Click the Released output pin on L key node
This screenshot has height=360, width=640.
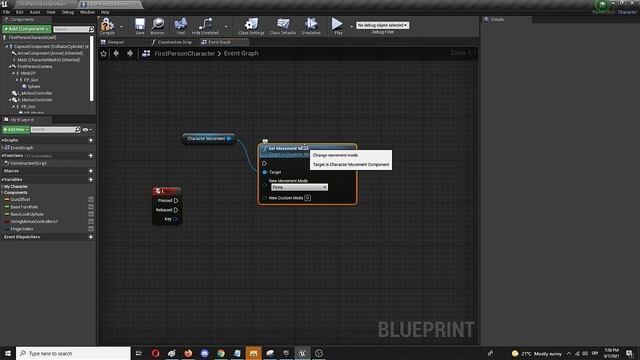click(176, 210)
